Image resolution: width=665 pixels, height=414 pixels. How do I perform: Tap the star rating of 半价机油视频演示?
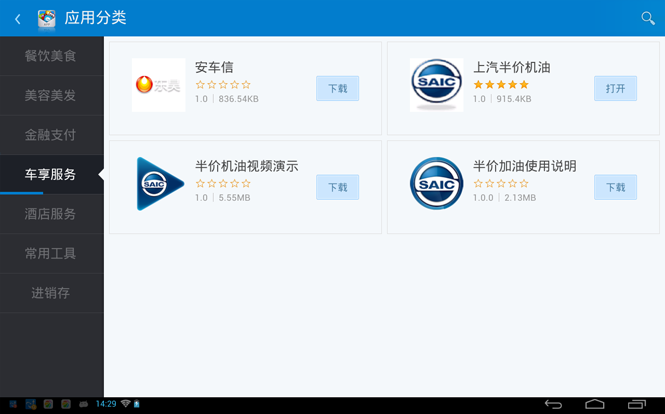[223, 183]
